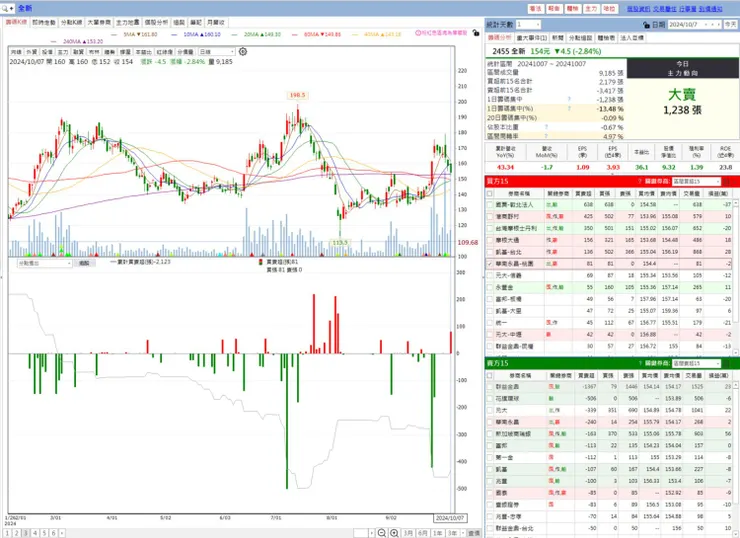
Task: Click the 今天 button
Action: click(731, 24)
